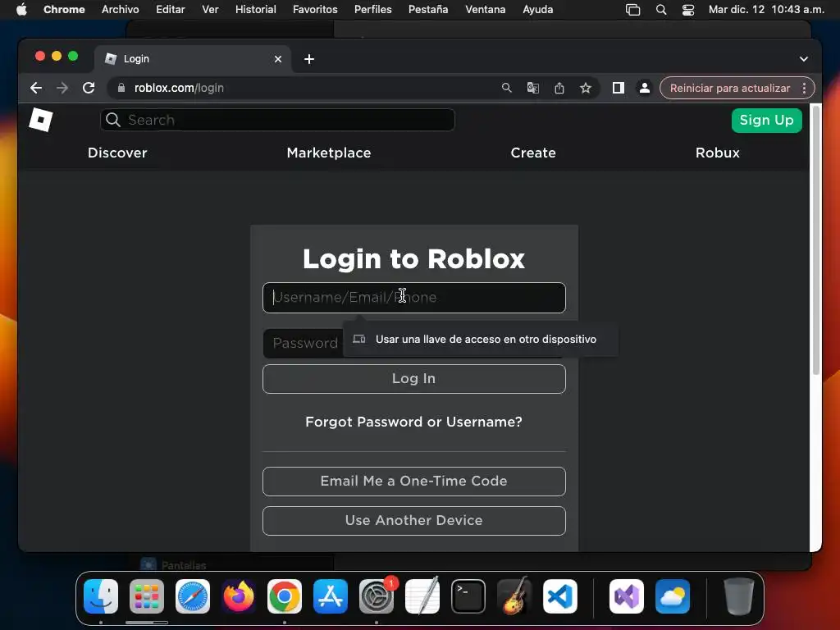Open the Historial menu
840x630 pixels.
tap(256, 9)
